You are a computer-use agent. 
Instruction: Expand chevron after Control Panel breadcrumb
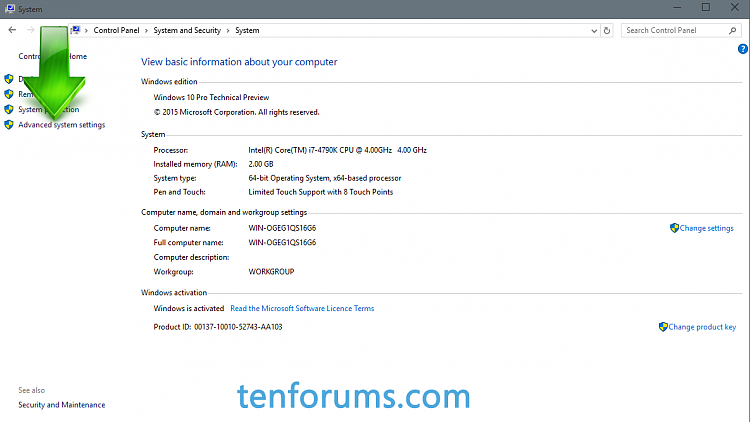tap(146, 31)
